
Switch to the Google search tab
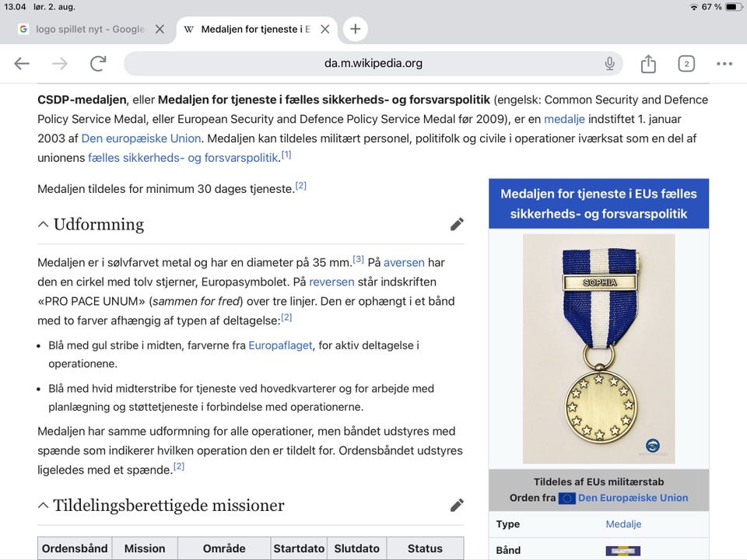pos(86,29)
